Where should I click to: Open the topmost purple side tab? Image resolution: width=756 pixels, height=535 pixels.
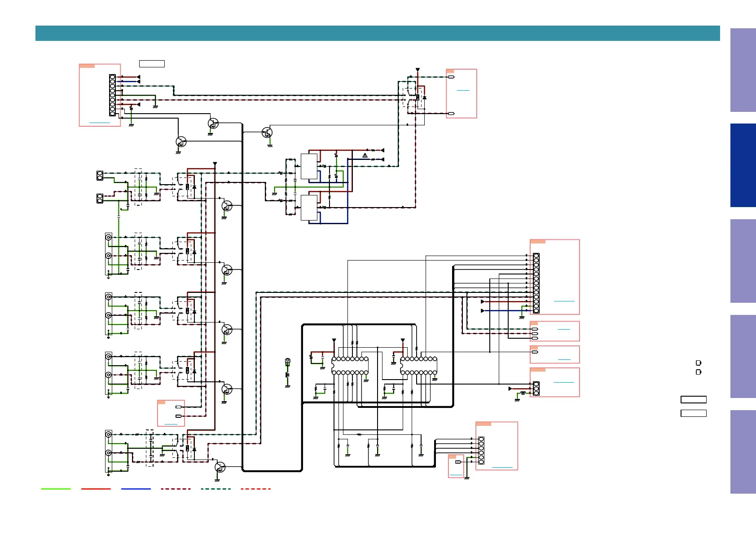[x=743, y=70]
